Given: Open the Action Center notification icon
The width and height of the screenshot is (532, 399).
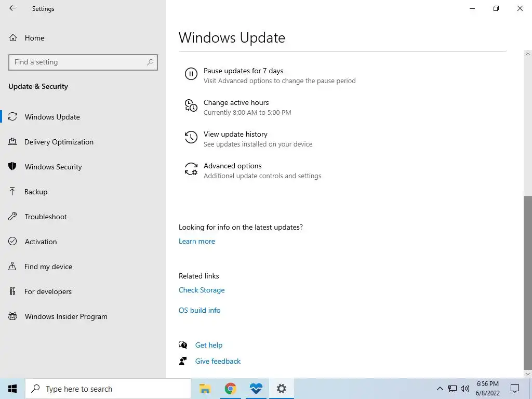Looking at the screenshot, I should click(515, 389).
